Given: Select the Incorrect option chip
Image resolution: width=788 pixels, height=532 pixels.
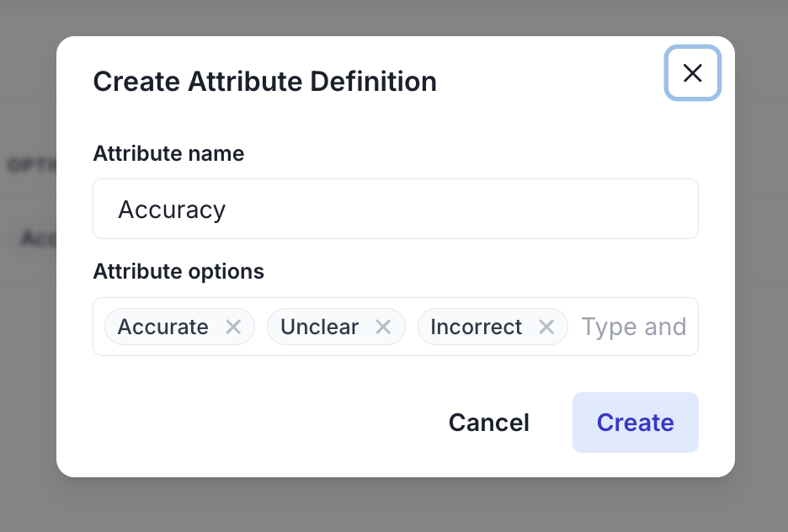Looking at the screenshot, I should tap(477, 327).
